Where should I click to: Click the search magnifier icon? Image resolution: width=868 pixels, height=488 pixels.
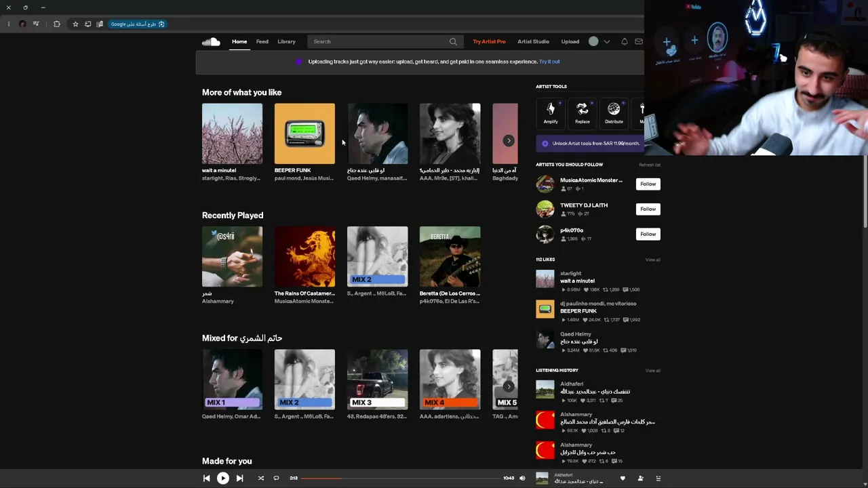[453, 42]
